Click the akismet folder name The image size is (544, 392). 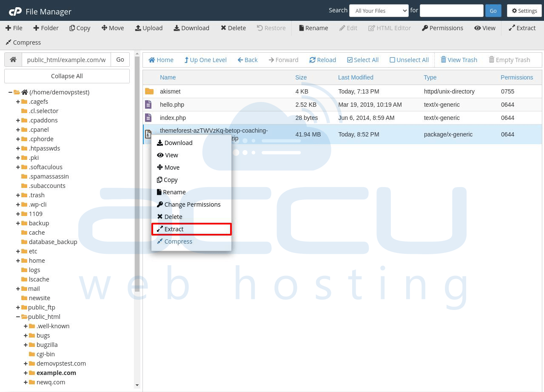pyautogui.click(x=170, y=91)
